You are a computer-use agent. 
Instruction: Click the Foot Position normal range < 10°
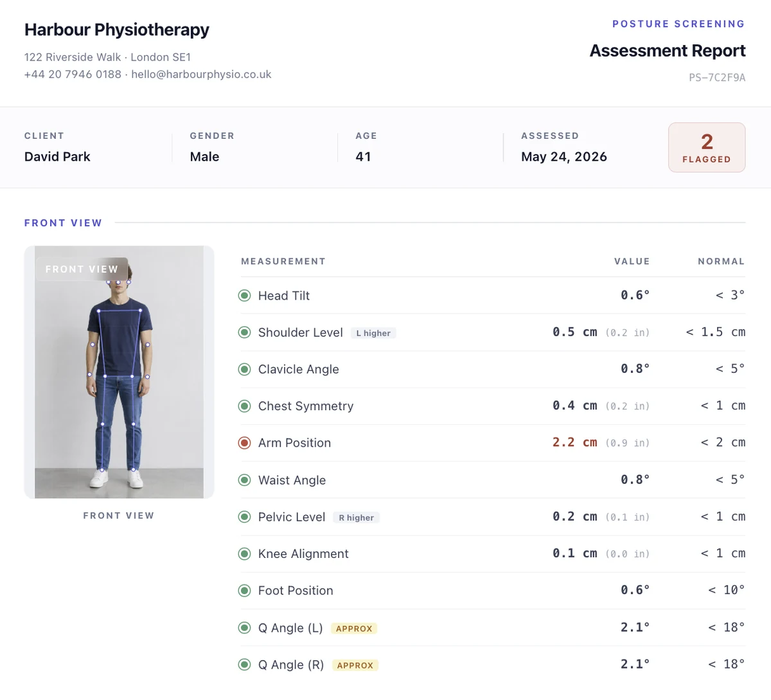coord(727,590)
